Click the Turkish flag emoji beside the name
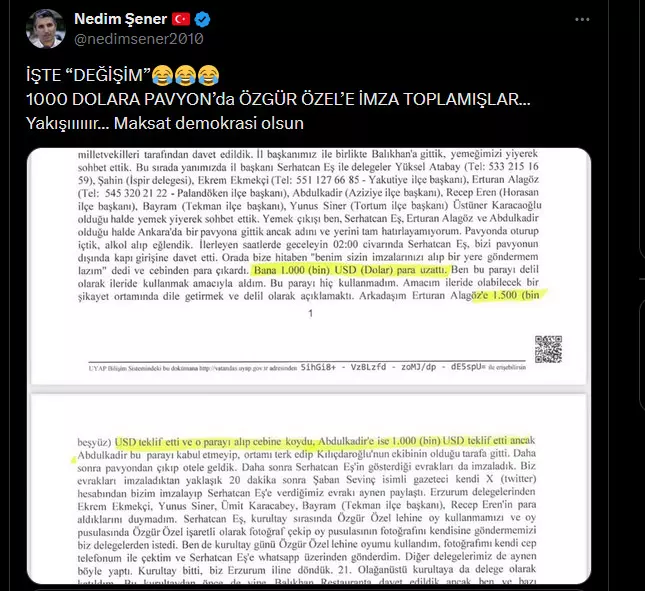This screenshot has height=591, width=645. tap(181, 19)
